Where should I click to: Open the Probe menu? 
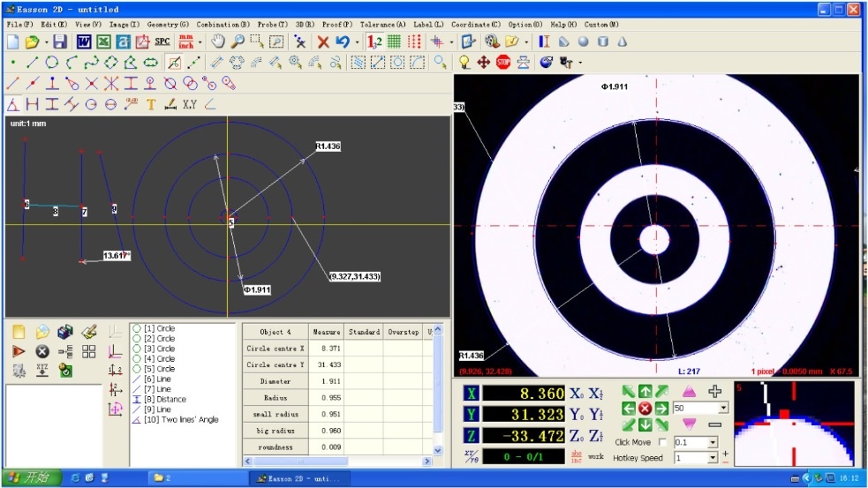pyautogui.click(x=272, y=25)
